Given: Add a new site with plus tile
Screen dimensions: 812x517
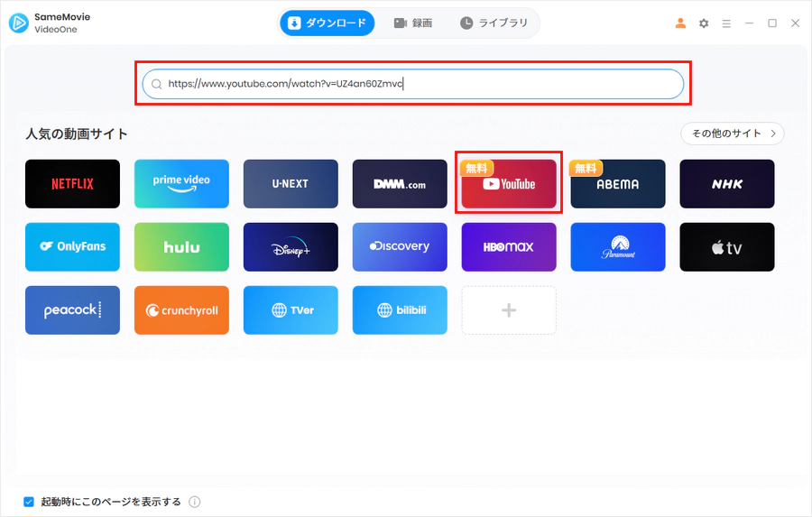Looking at the screenshot, I should (509, 310).
